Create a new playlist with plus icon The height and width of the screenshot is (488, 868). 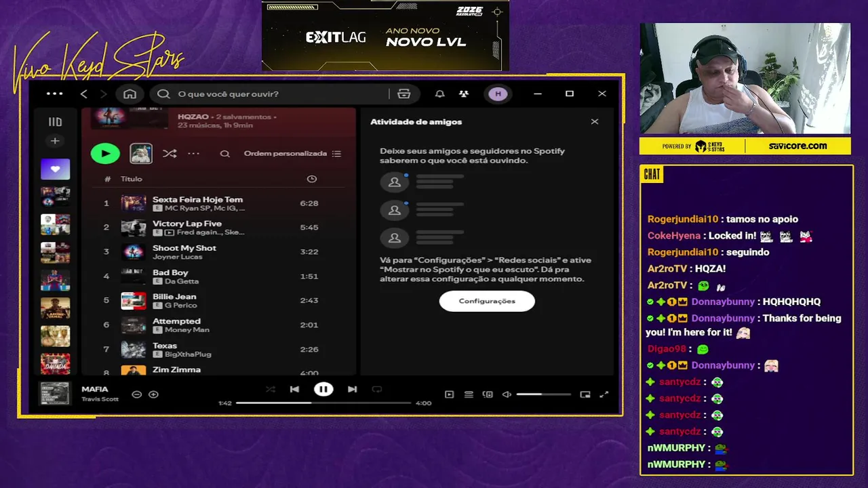point(55,141)
